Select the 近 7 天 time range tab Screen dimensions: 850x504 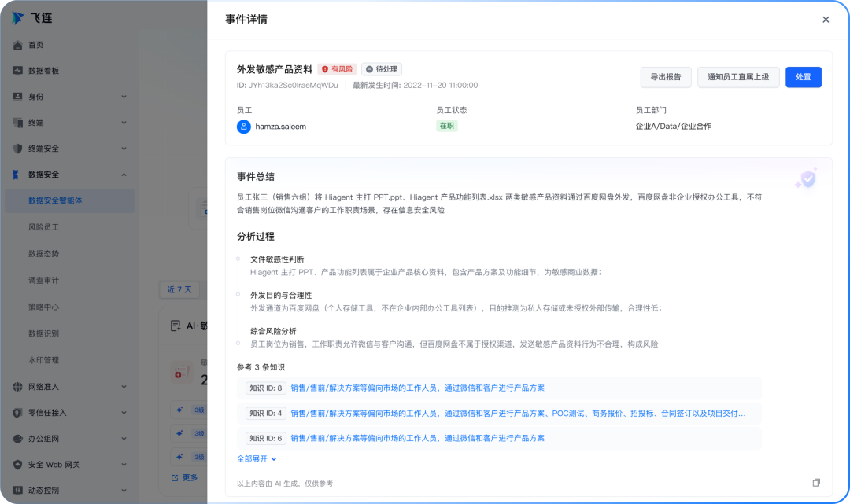click(179, 289)
